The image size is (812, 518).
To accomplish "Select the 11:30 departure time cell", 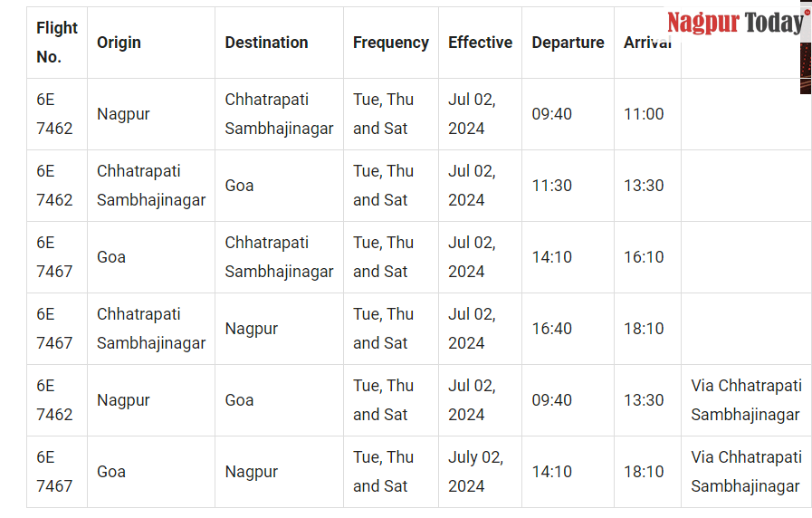I will (551, 186).
